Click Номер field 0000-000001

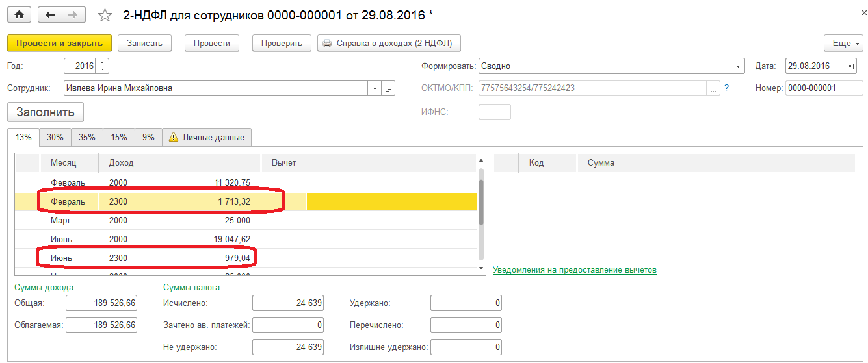coord(824,88)
